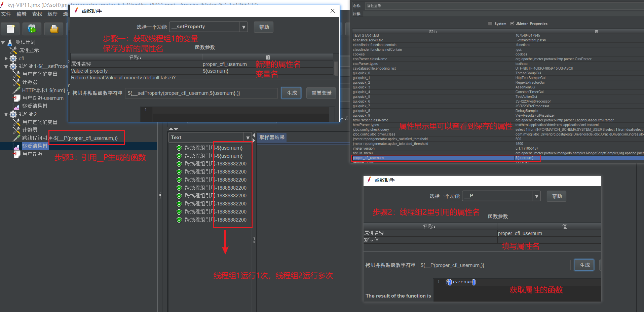The image size is (644, 312).
Task: Select the cssParser.className property row
Action: [498, 59]
